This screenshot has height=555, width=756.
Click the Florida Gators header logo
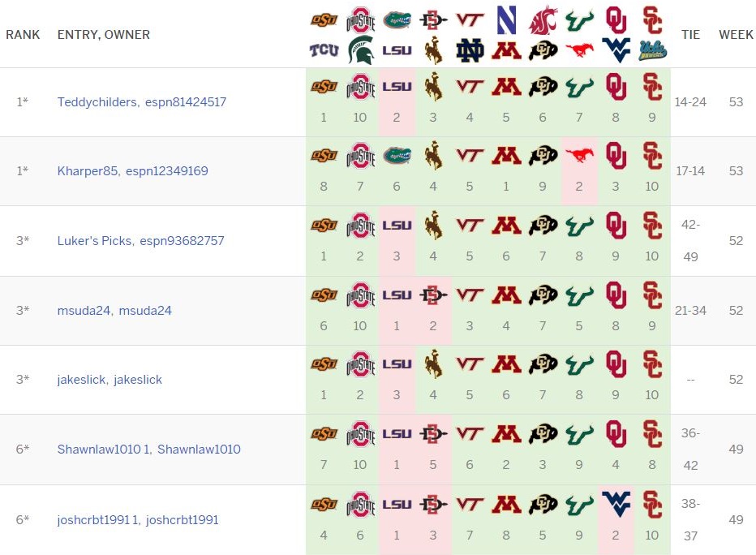397,20
